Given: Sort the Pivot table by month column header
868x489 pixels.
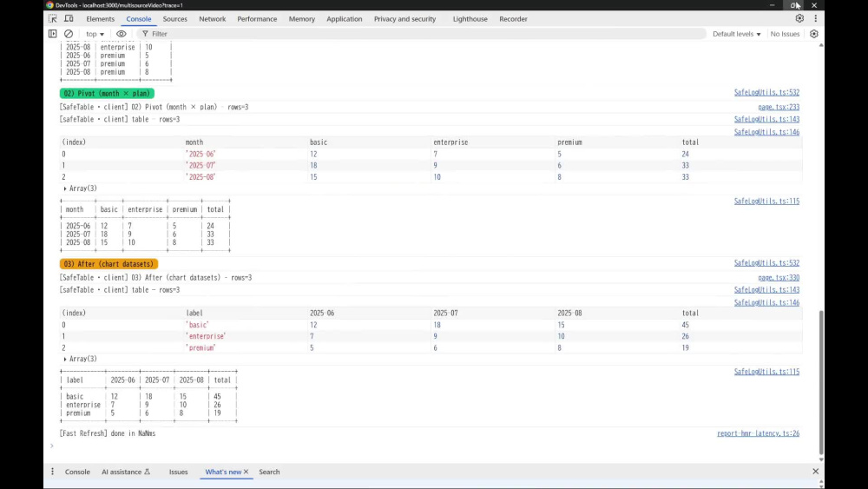Looking at the screenshot, I should [x=246, y=142].
